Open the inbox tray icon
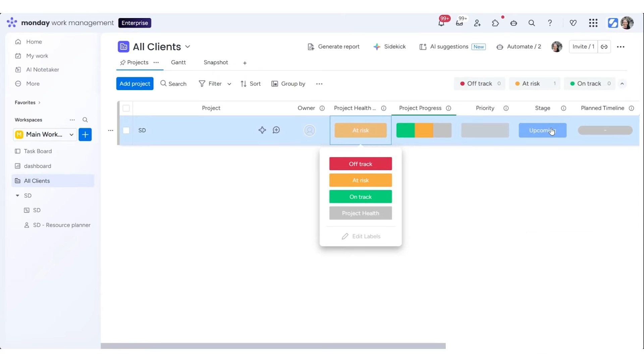This screenshot has height=362, width=644. click(460, 23)
